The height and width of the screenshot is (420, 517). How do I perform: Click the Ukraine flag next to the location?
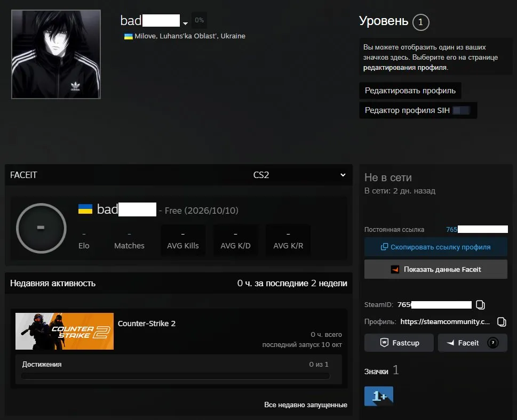pyautogui.click(x=128, y=36)
